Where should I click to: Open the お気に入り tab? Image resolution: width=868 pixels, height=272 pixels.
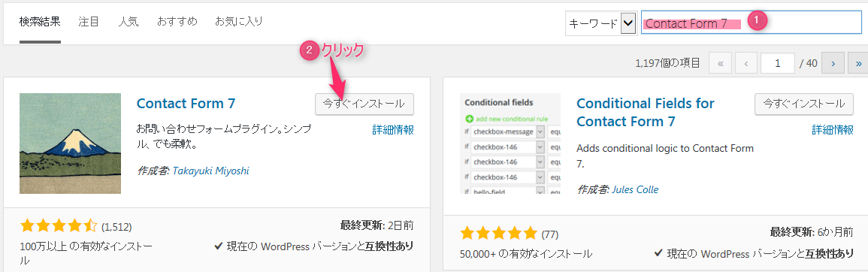coord(238,22)
